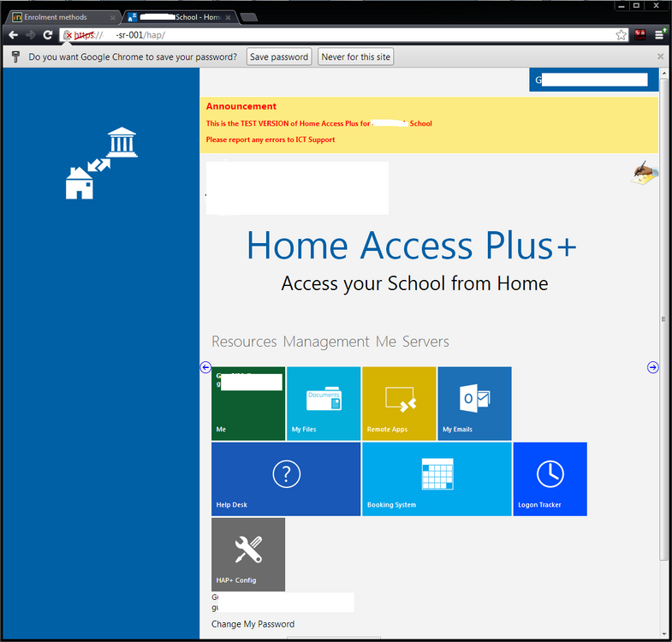Select the Resources section heading
The width and height of the screenshot is (672, 642).
[244, 342]
